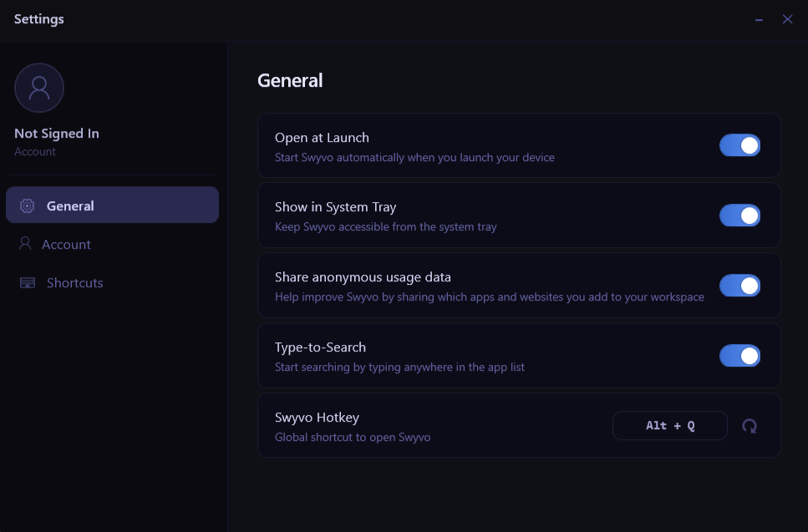Click 'Keep Swyvo accessible from the system tray'
Viewport: 808px width, 532px height.
click(x=386, y=226)
